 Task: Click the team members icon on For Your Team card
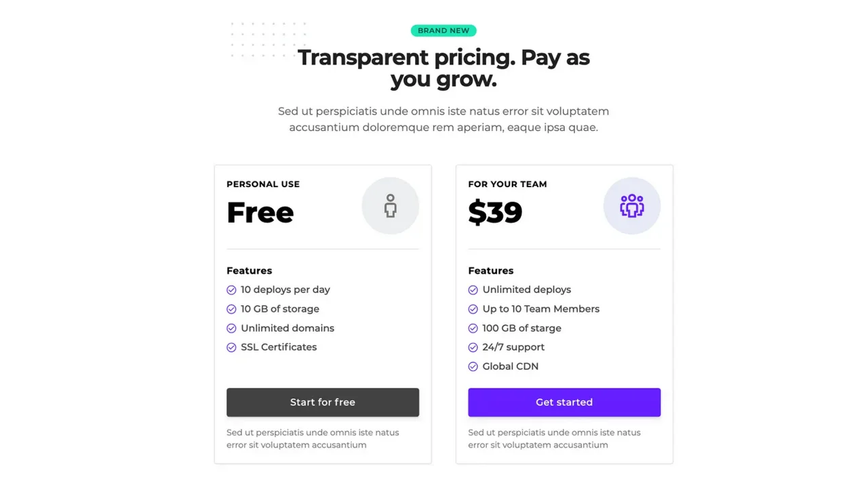(x=632, y=205)
